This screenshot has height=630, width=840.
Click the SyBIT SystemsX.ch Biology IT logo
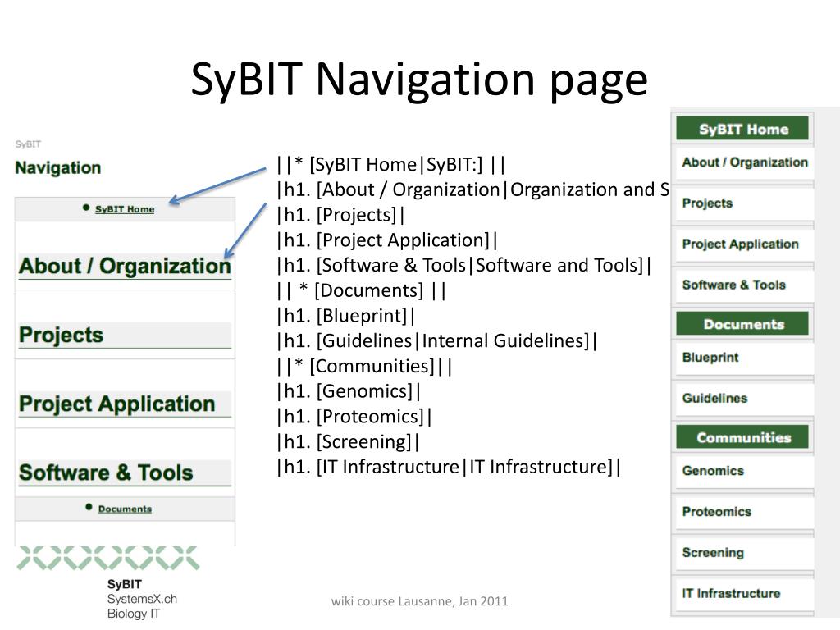pyautogui.click(x=108, y=583)
